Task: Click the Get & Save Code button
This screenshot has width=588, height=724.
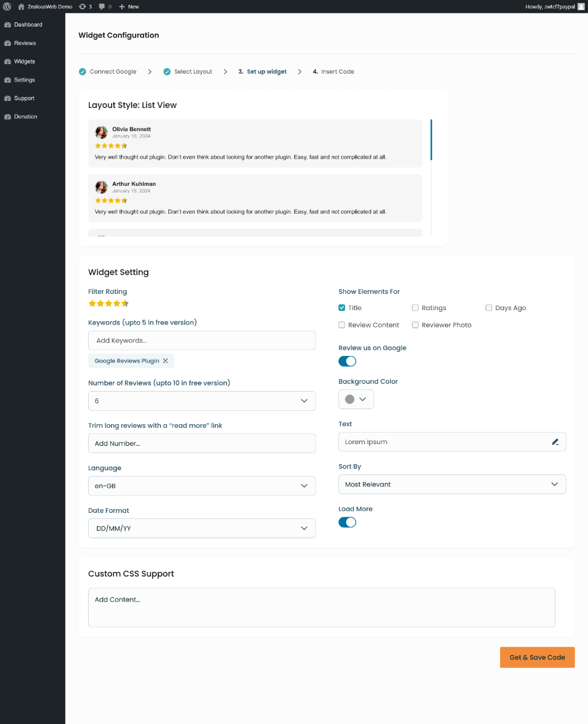Action: pyautogui.click(x=537, y=658)
